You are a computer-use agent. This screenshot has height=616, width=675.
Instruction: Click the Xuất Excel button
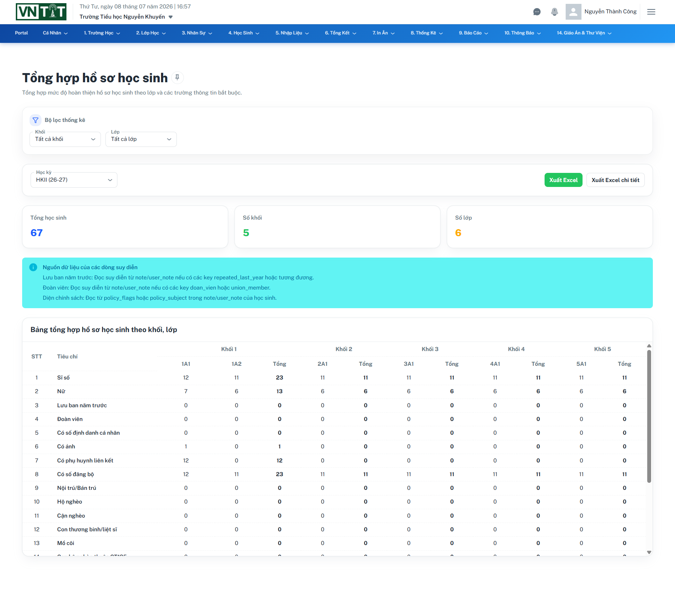click(x=563, y=180)
